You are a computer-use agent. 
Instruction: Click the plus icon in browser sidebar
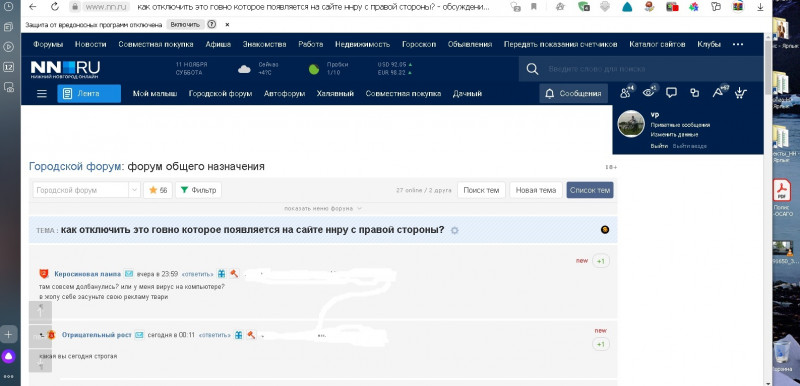(x=8, y=334)
